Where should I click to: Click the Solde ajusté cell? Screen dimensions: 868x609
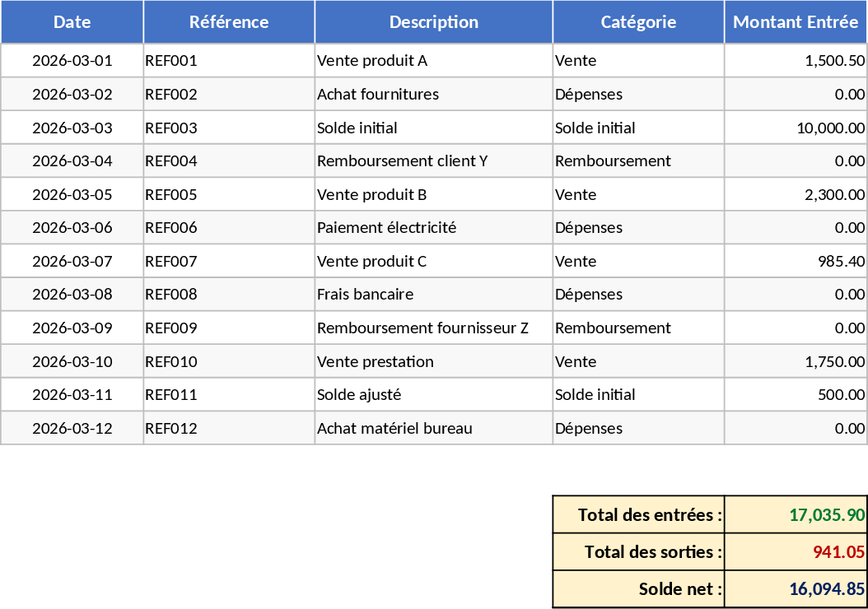tap(434, 395)
